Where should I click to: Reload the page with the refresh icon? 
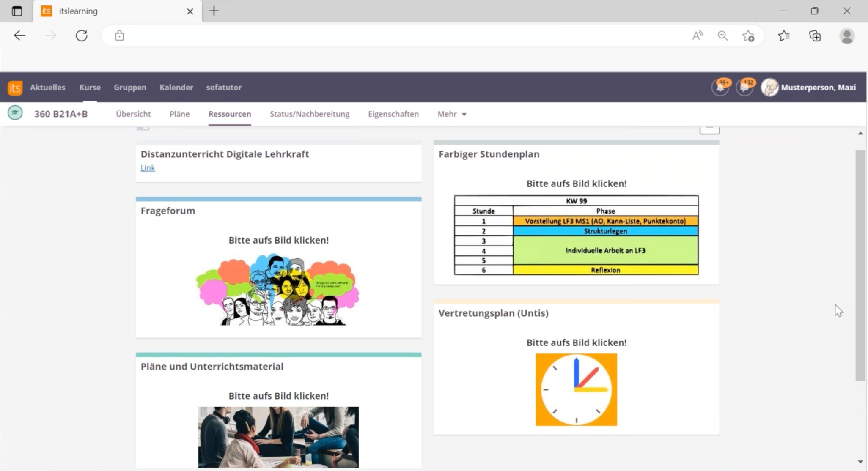pyautogui.click(x=81, y=36)
